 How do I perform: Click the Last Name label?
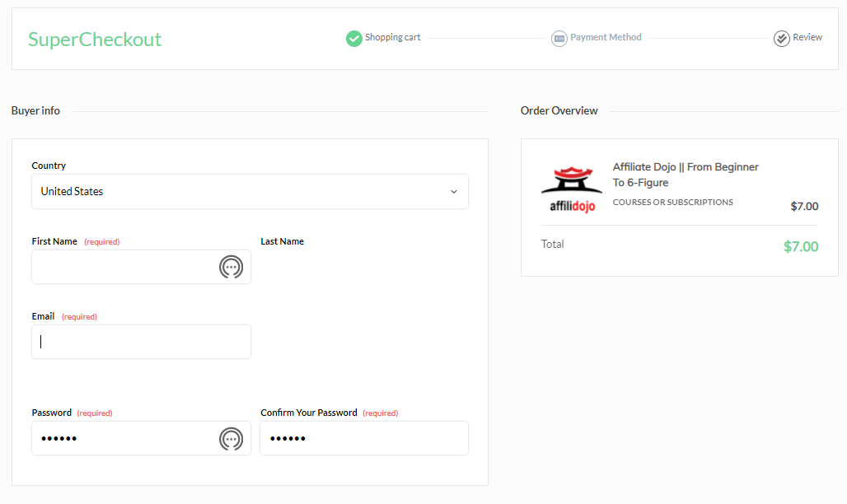(x=282, y=241)
